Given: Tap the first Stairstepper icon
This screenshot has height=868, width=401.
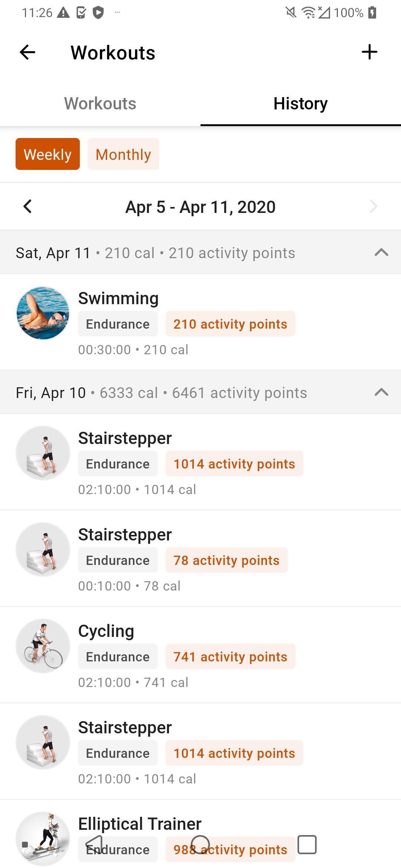Looking at the screenshot, I should point(43,453).
